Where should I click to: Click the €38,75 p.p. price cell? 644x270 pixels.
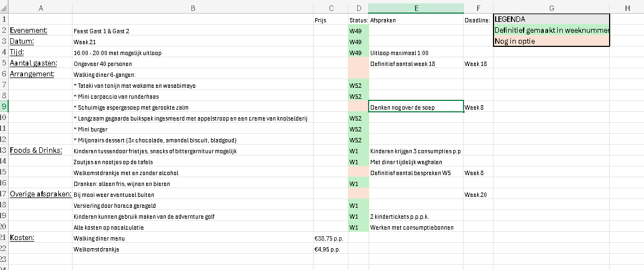click(x=330, y=238)
